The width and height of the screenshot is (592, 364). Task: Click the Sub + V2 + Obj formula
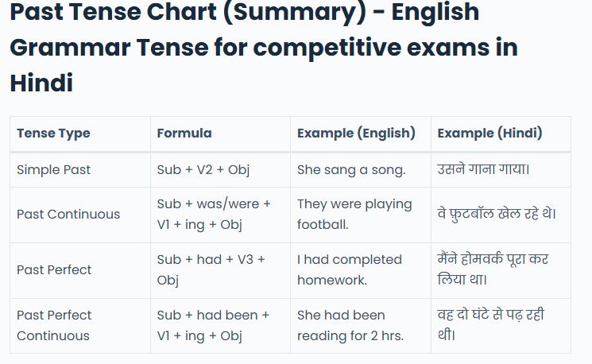pos(203,169)
